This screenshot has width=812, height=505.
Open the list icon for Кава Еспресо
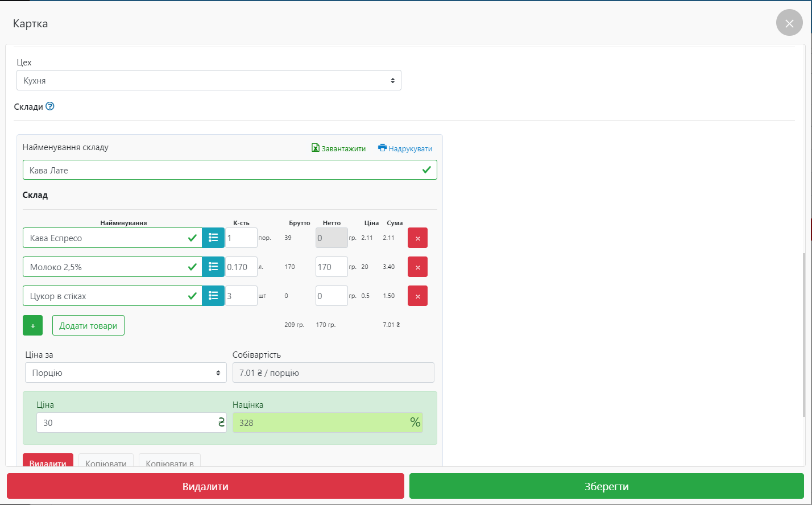tap(213, 238)
